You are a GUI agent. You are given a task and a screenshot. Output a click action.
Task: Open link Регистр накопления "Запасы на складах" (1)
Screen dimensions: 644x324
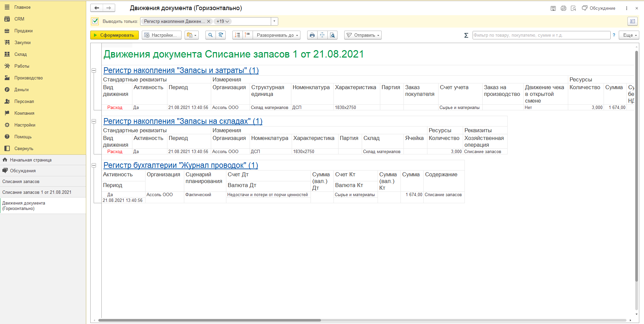pos(183,121)
